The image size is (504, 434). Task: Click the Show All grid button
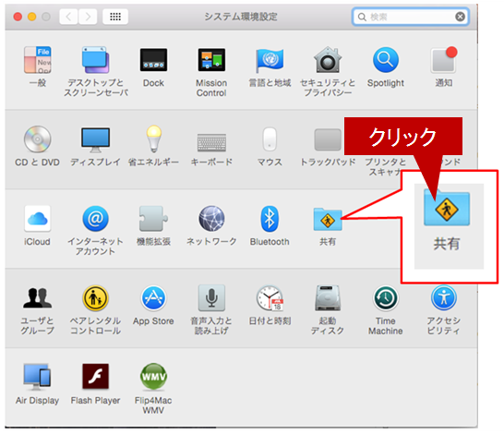click(x=115, y=17)
